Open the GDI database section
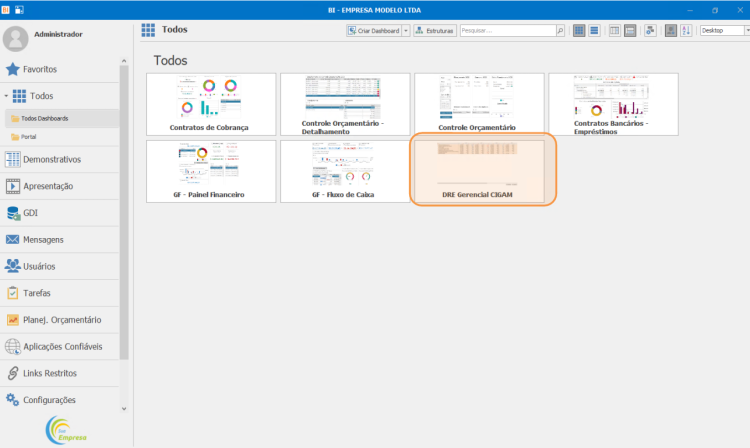The width and height of the screenshot is (750, 448). pyautogui.click(x=59, y=213)
